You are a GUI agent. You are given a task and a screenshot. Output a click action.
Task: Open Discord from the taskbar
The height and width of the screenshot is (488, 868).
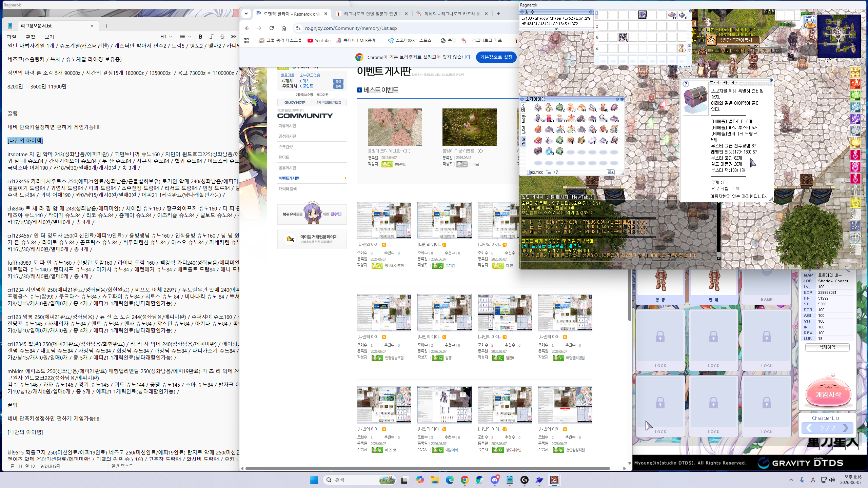[495, 480]
